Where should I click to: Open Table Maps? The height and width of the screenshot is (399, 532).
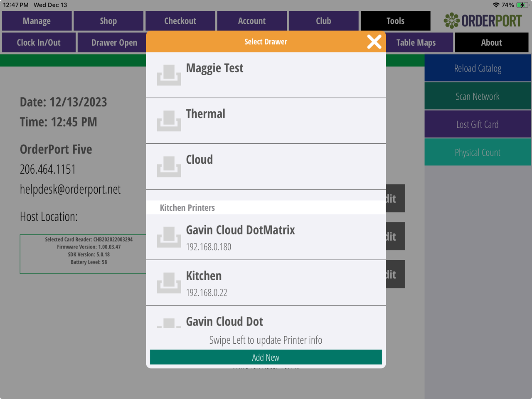pyautogui.click(x=419, y=42)
